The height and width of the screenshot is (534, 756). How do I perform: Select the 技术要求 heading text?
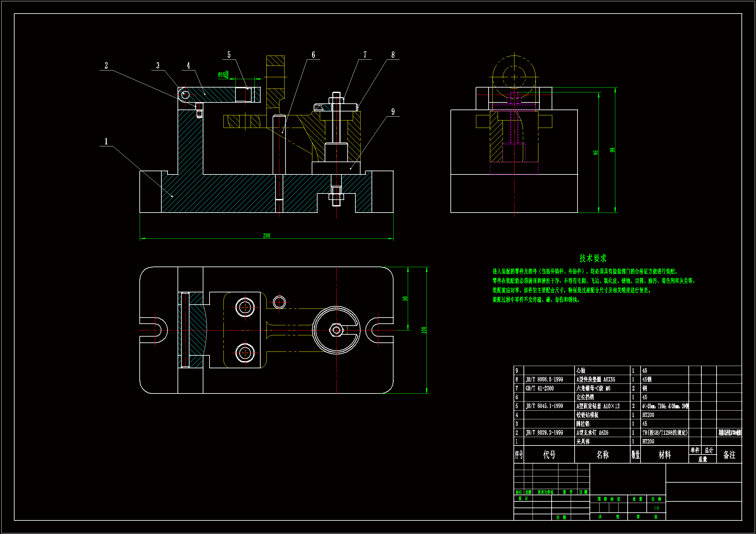593,258
